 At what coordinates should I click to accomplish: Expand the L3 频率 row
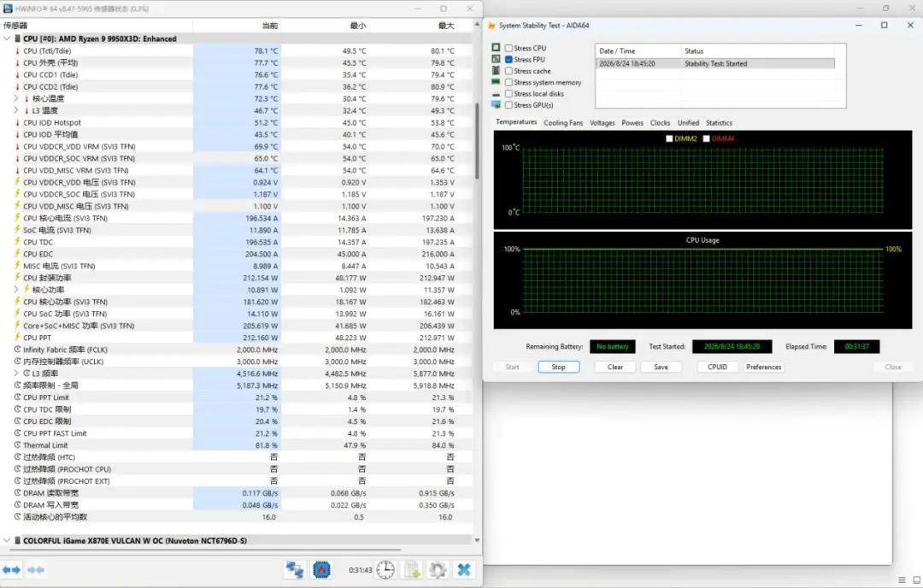[16, 373]
